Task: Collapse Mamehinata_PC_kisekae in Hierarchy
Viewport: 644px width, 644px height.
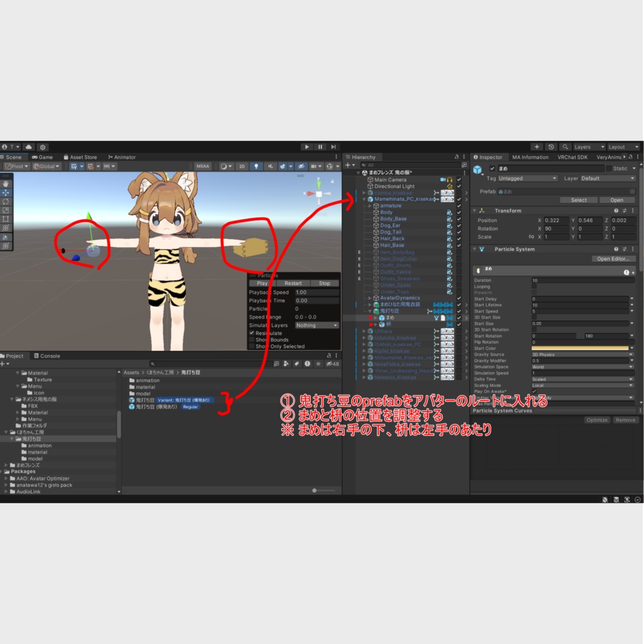Action: point(364,199)
